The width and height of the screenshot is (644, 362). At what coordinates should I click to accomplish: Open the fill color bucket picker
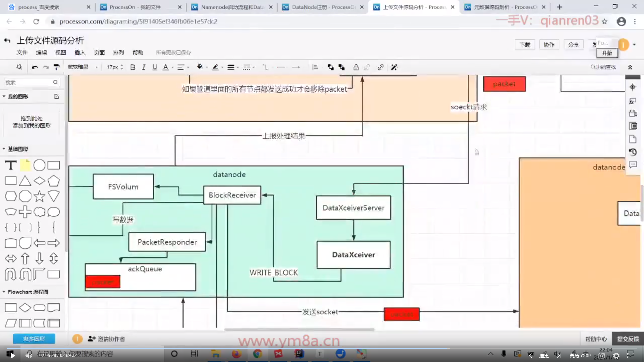(x=202, y=67)
